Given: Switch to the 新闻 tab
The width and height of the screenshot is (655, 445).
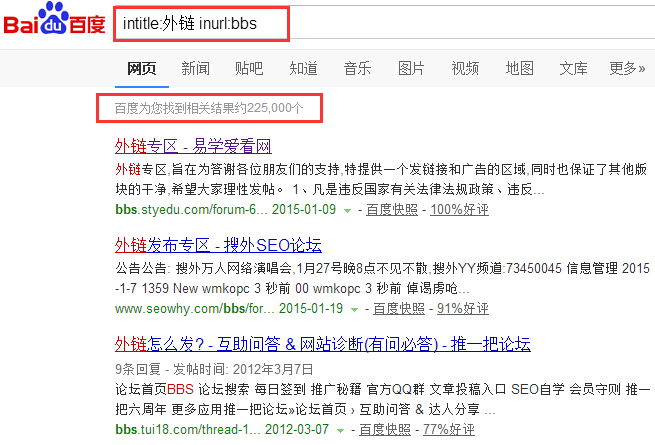Looking at the screenshot, I should tap(195, 69).
